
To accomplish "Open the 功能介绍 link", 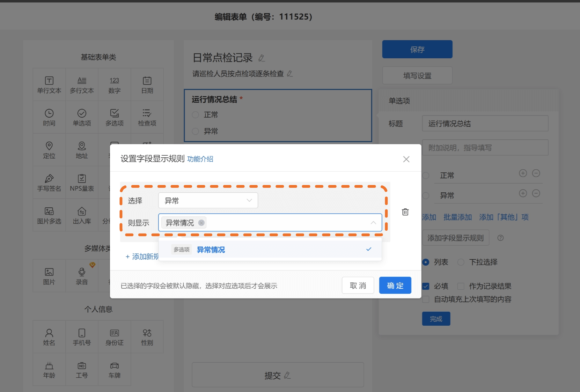I will (x=200, y=159).
